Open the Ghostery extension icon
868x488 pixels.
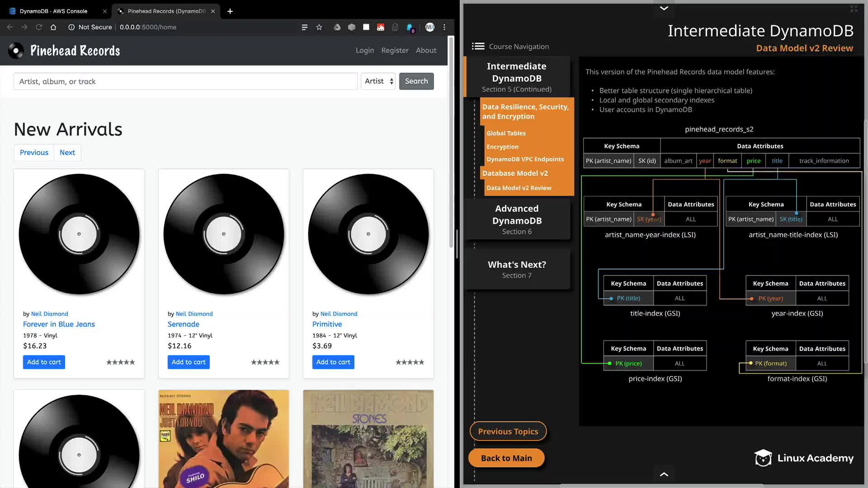[410, 28]
